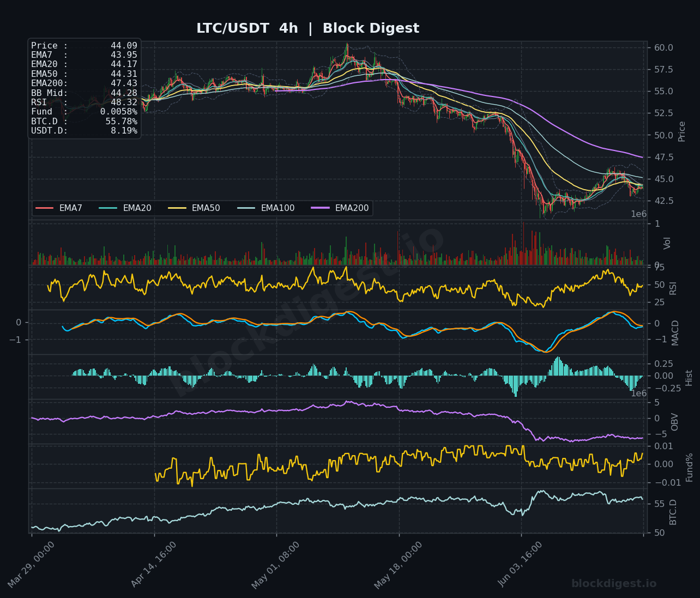The image size is (700, 598).
Task: Click the 55.0 price tick label
Action: pos(663,92)
